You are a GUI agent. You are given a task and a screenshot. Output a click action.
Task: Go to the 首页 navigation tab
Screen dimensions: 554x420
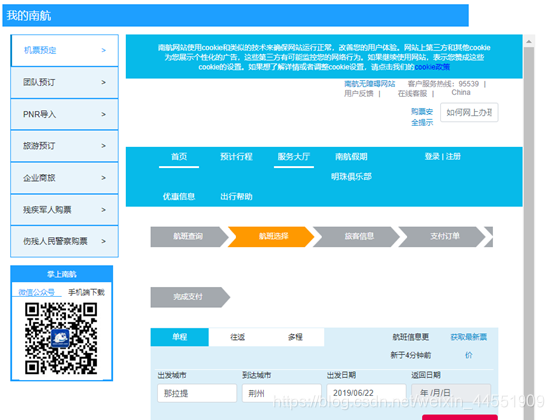(x=179, y=156)
